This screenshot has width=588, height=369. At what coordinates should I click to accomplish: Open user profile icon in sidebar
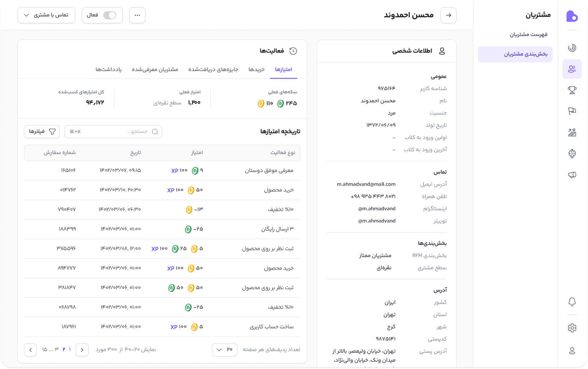572,351
